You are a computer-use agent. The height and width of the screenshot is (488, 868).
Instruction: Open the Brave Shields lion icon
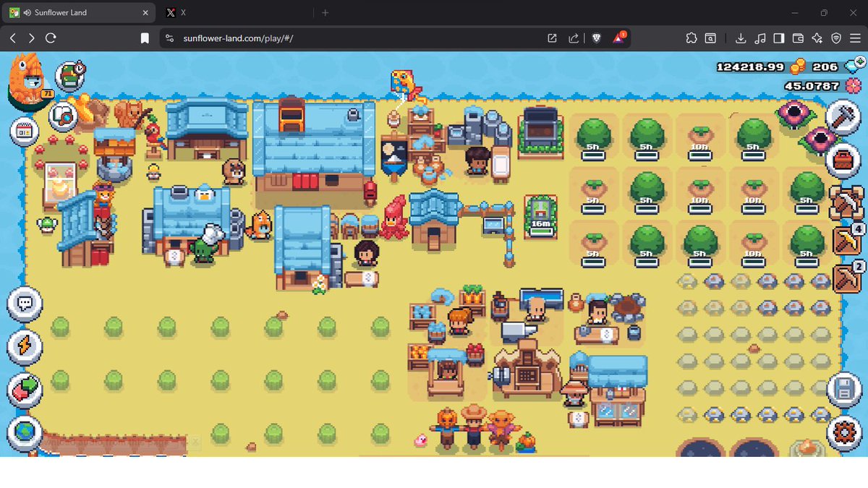click(x=597, y=38)
